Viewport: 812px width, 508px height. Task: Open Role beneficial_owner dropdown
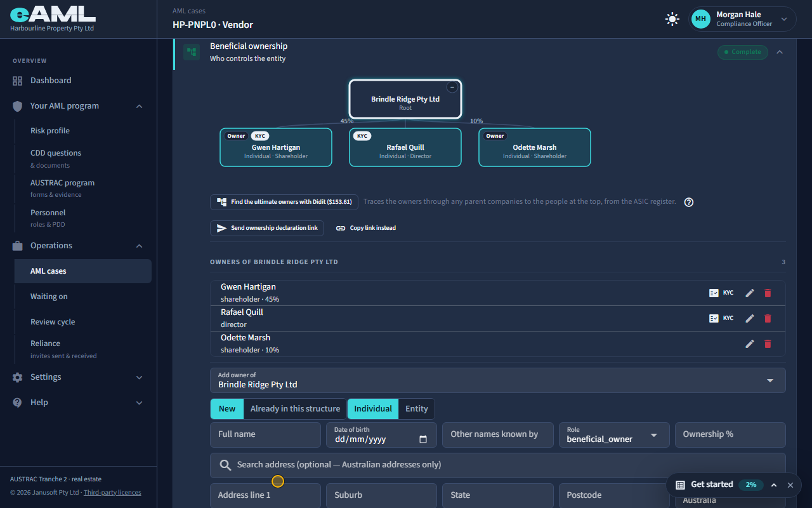614,435
